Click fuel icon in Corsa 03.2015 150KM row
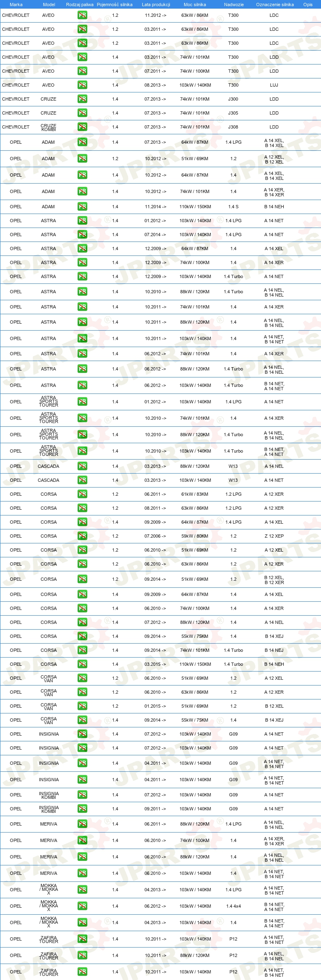 tap(82, 664)
